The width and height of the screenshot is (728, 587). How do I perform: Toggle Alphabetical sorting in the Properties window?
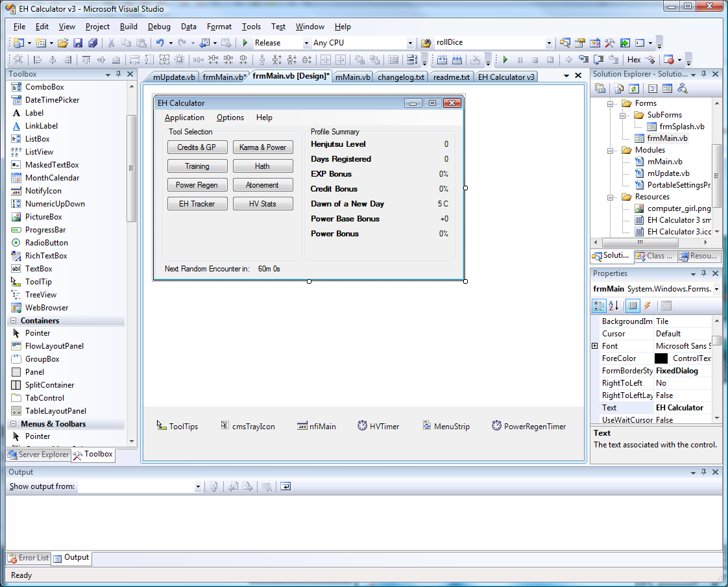tap(613, 305)
